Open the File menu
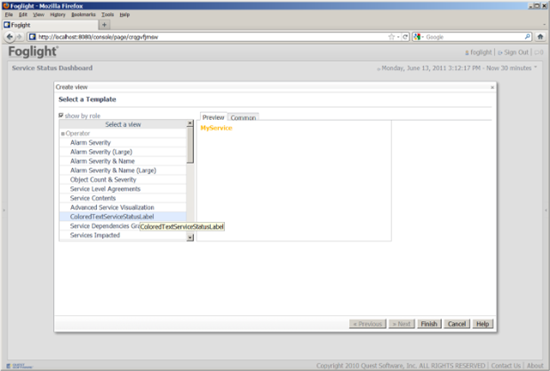 click(x=9, y=14)
